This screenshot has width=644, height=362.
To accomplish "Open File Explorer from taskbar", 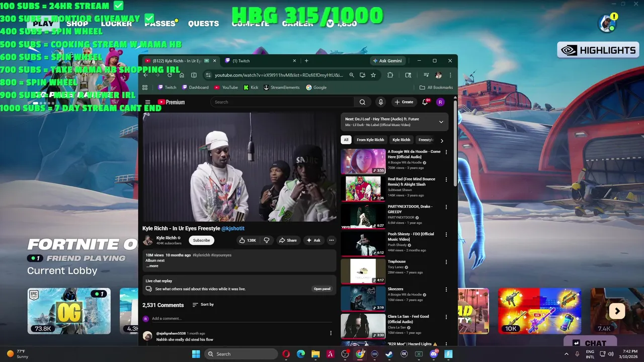I will (x=315, y=354).
